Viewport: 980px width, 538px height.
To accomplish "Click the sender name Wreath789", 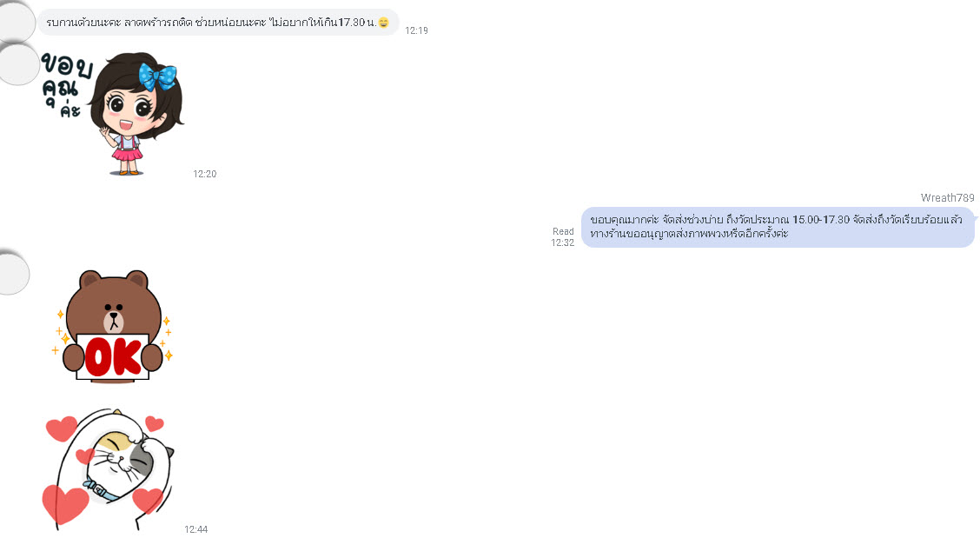I will [947, 197].
